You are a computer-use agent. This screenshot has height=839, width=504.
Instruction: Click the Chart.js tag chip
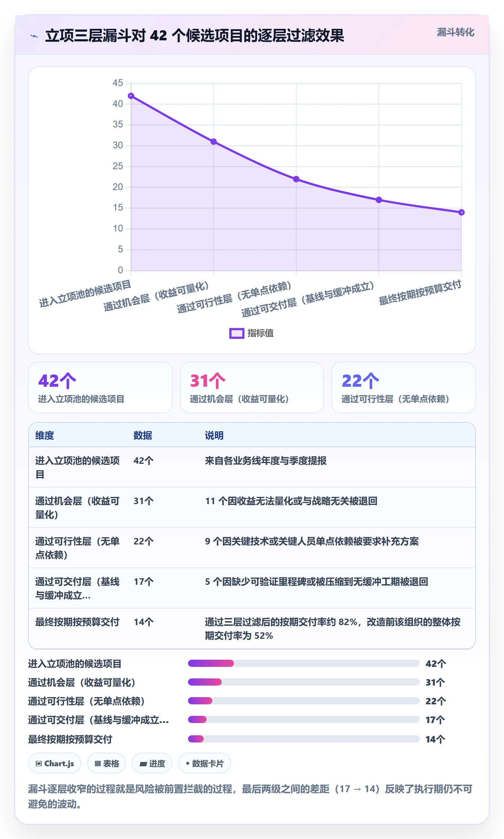(55, 763)
